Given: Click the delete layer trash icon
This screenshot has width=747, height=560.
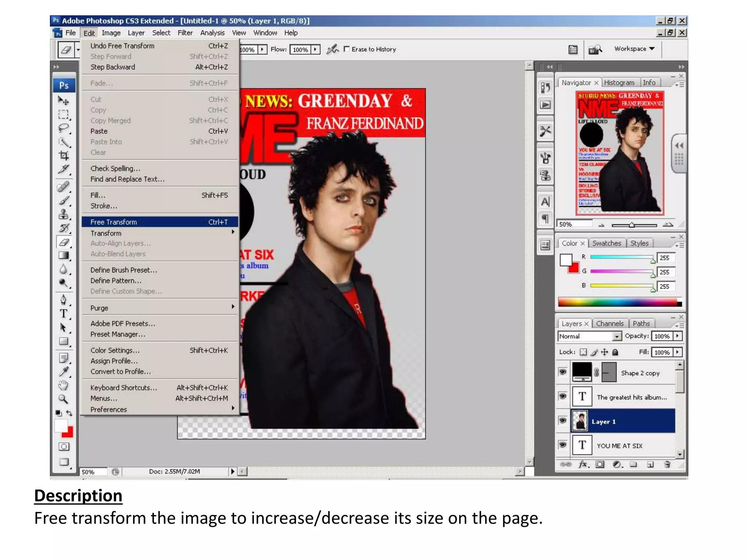Looking at the screenshot, I should [667, 464].
